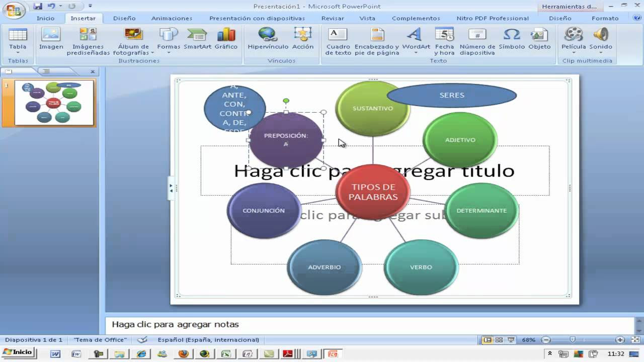
Task: Insert a picture with Imagen
Action: click(x=51, y=39)
